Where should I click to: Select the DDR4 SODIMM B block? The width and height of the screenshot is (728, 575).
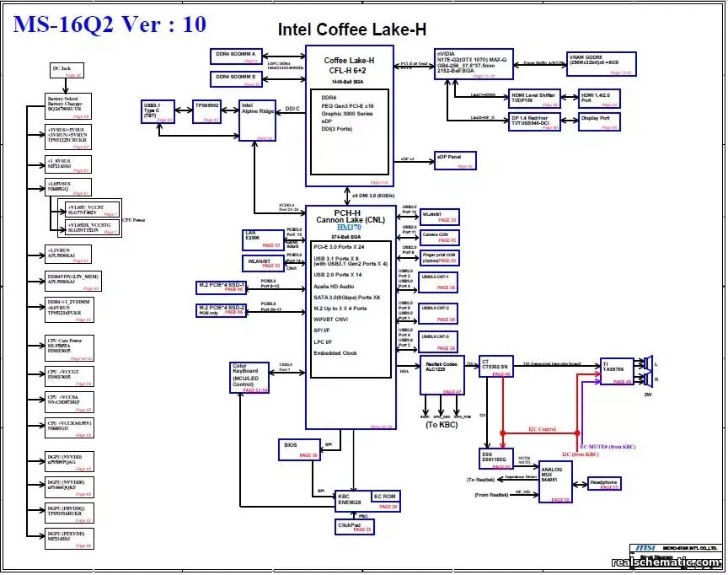(236, 79)
